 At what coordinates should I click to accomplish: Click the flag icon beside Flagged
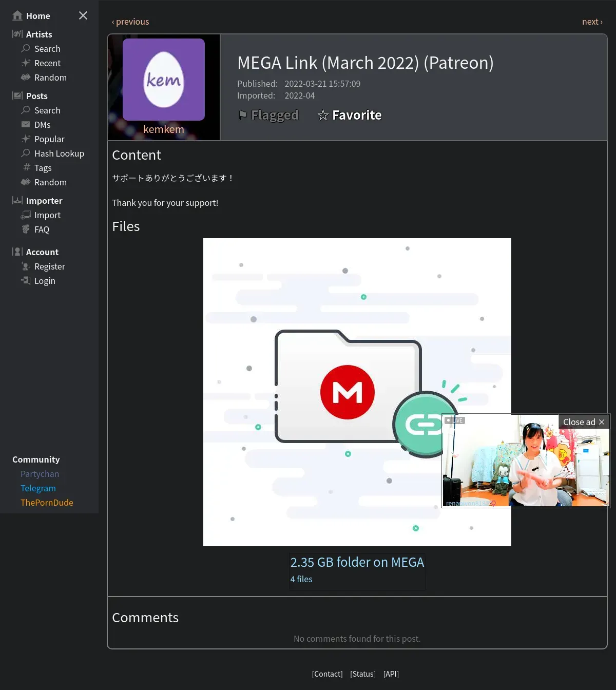243,114
